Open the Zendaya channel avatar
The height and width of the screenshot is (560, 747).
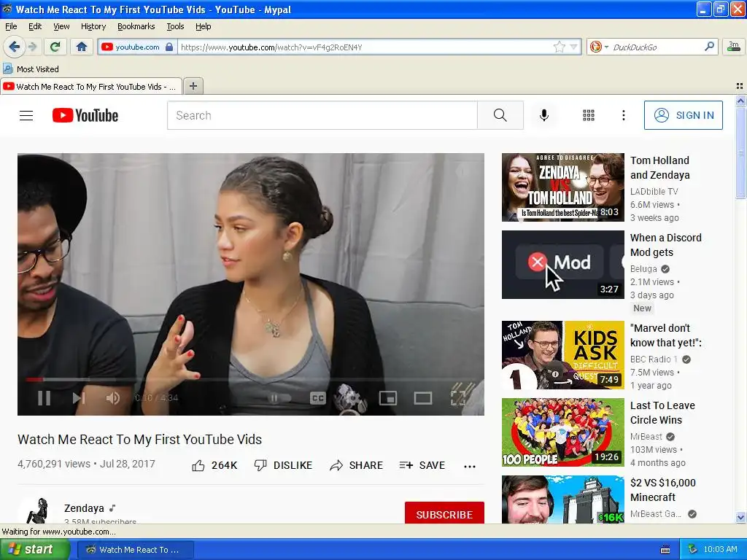[37, 511]
